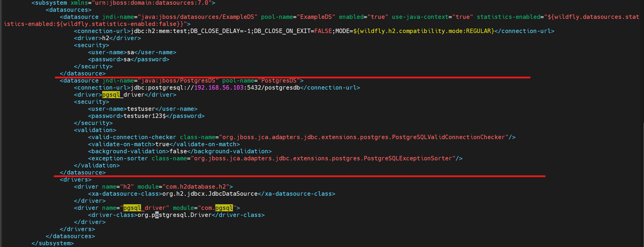Click the password testuser123$ text
This screenshot has width=644, height=247.
pos(145,116)
